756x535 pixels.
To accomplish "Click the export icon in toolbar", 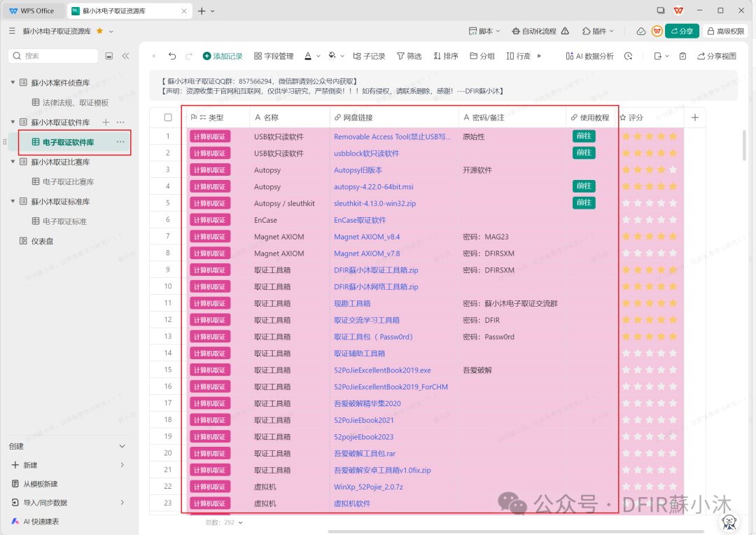I will [x=657, y=56].
